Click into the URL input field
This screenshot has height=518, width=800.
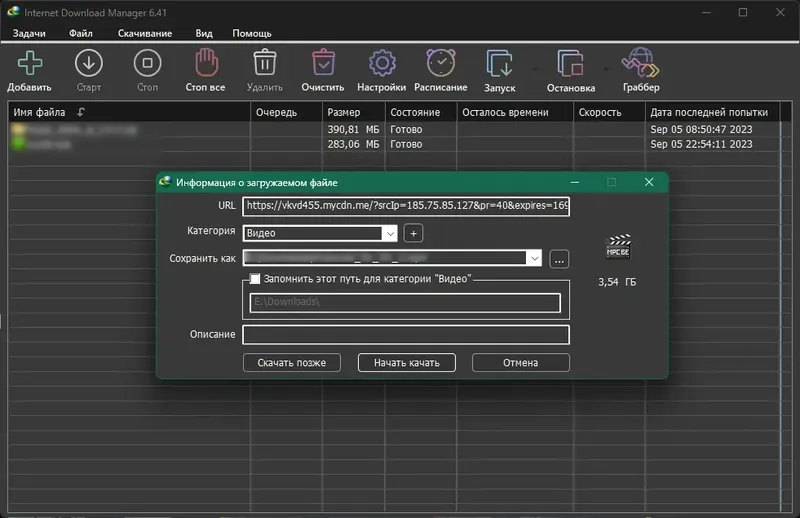click(406, 206)
